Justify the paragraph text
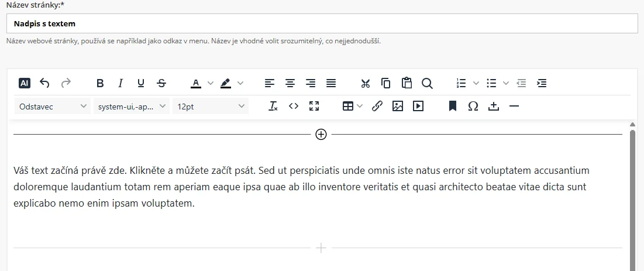644x271 pixels. (x=331, y=83)
